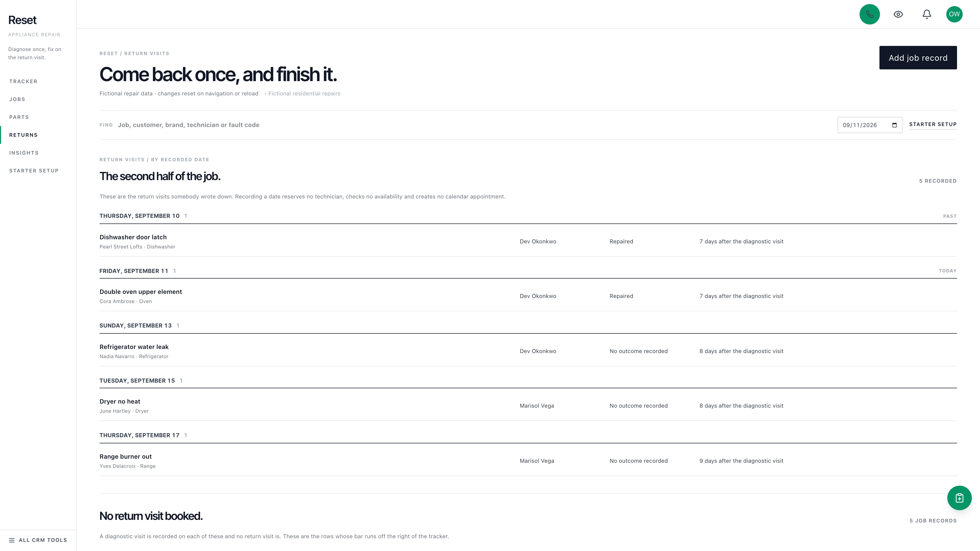
Task: Select Returns in the sidebar
Action: pyautogui.click(x=23, y=135)
